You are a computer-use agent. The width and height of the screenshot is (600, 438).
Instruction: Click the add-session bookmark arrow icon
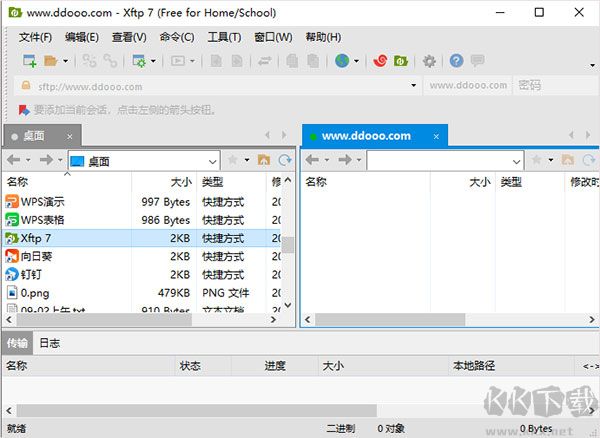[24, 111]
